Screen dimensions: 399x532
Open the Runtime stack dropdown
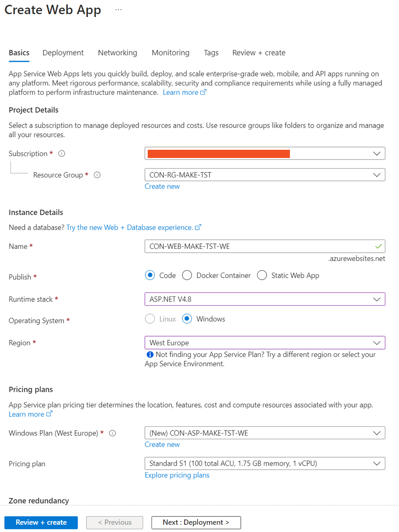pos(265,299)
